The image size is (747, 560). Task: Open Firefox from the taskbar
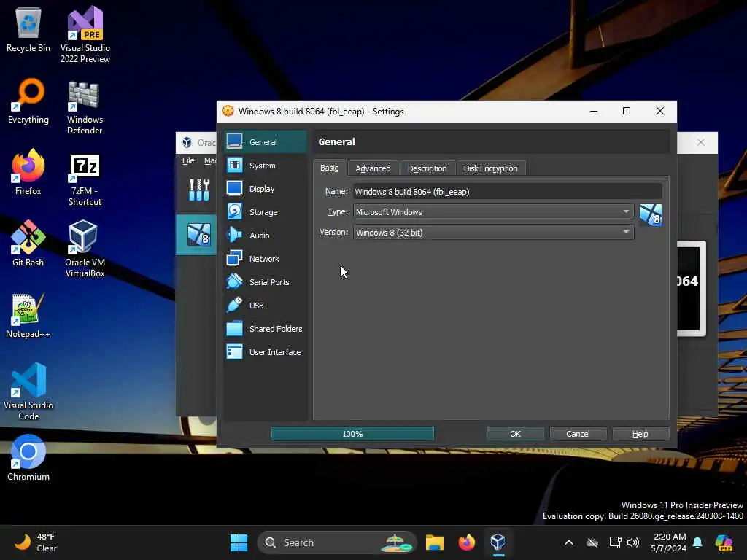466,542
